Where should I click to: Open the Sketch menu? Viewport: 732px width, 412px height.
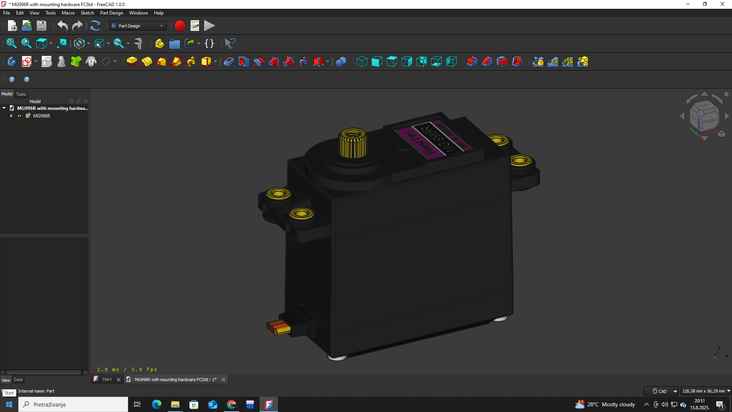pos(87,13)
